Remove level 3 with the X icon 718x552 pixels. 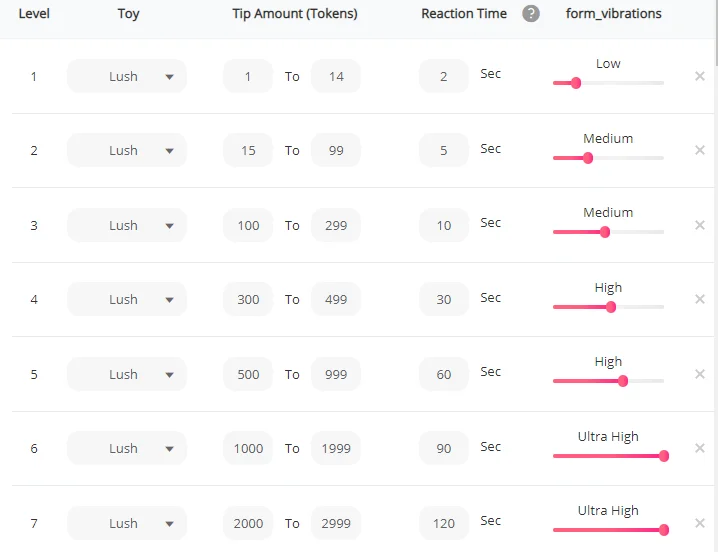(700, 225)
